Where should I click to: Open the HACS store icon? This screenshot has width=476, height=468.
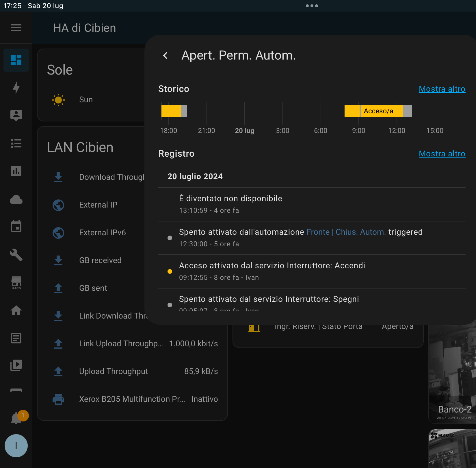coord(16,283)
